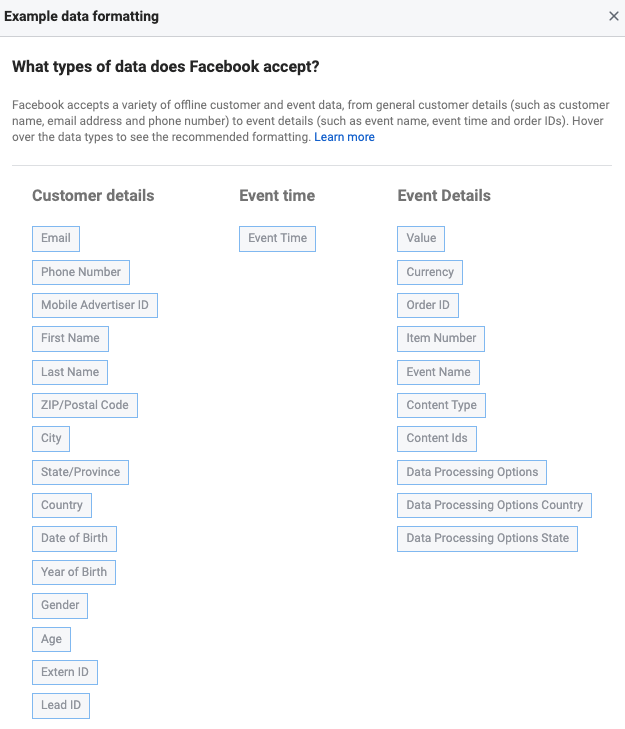625x729 pixels.
Task: Click the Phone Number data type
Action: tap(81, 272)
